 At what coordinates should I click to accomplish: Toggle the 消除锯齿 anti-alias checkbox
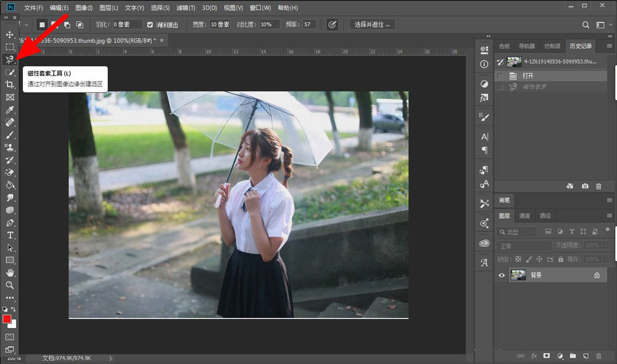pyautogui.click(x=150, y=25)
